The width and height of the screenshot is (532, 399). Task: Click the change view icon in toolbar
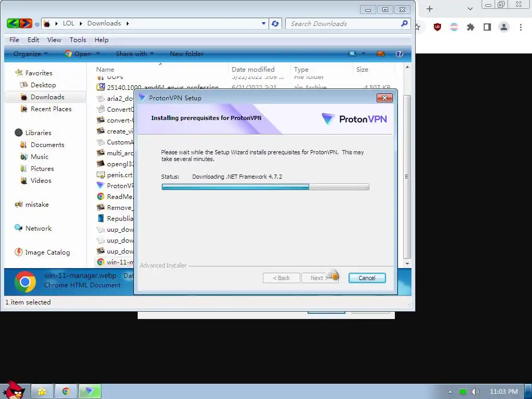coord(352,54)
